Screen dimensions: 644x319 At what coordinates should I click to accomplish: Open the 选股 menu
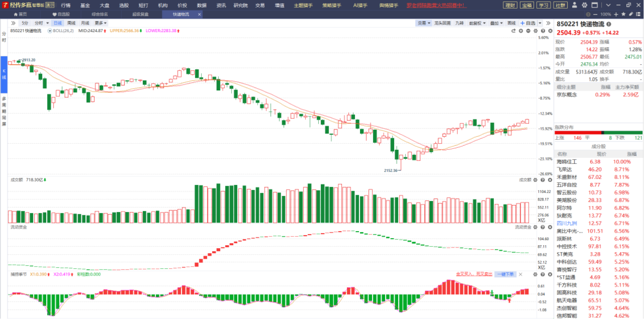tap(123, 5)
